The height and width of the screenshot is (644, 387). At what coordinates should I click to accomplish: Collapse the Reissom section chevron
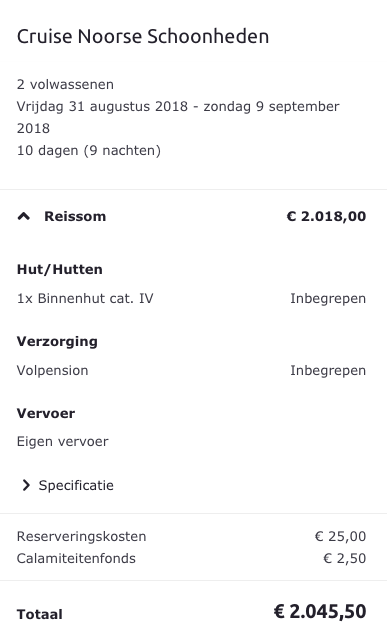click(x=24, y=216)
